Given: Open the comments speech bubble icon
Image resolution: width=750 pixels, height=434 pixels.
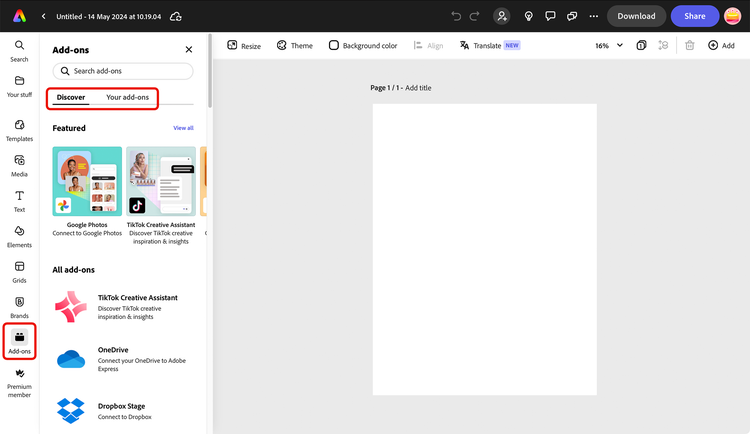Looking at the screenshot, I should [x=550, y=16].
